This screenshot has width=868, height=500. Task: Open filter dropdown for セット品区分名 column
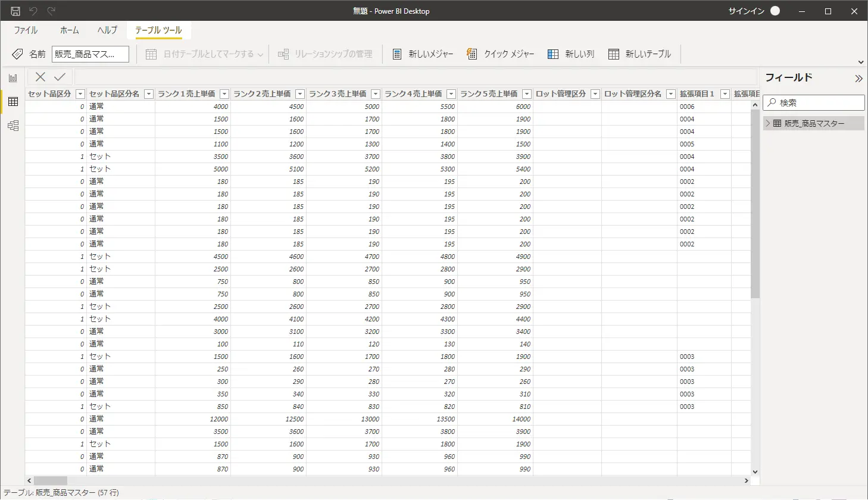[x=149, y=94]
